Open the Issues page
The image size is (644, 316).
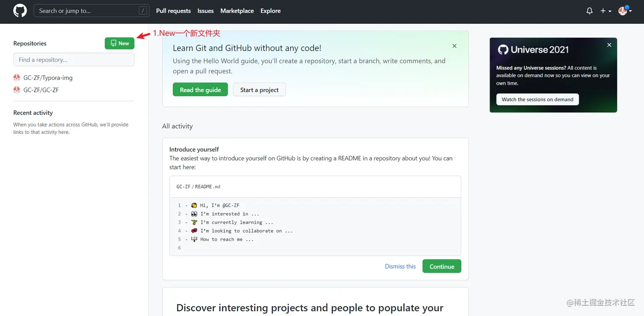point(206,11)
